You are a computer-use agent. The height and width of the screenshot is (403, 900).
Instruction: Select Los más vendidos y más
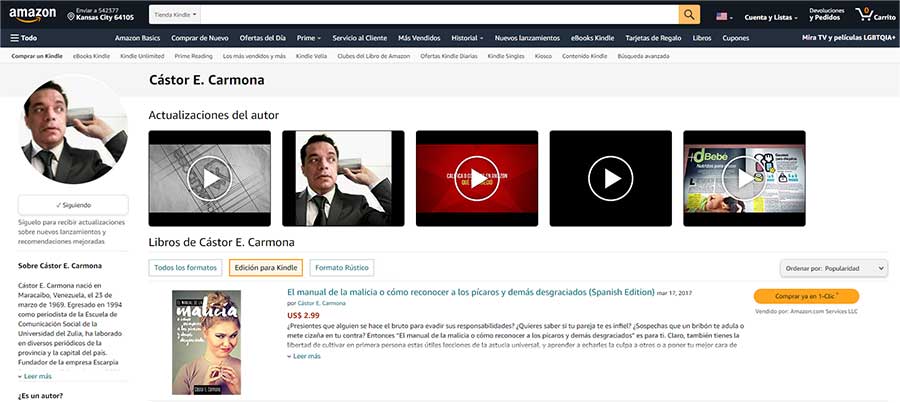coord(254,56)
